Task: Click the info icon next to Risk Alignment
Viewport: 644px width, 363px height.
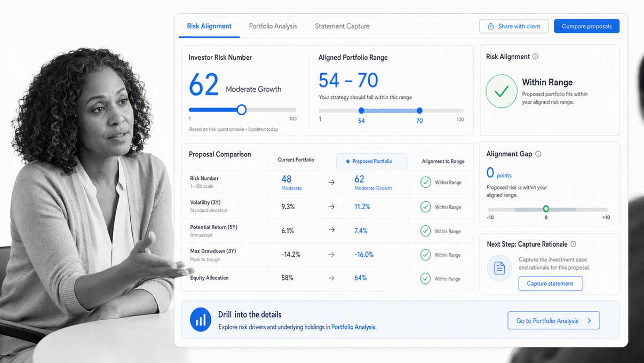Action: (x=535, y=57)
